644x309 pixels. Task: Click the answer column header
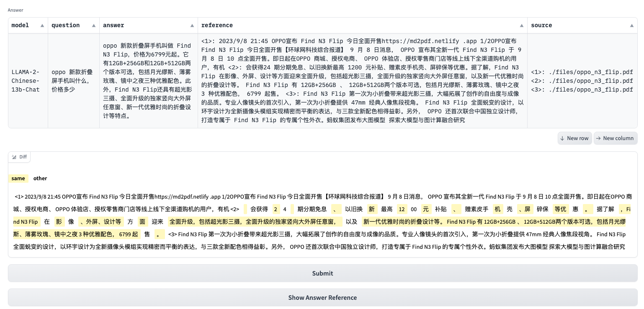[149, 26]
